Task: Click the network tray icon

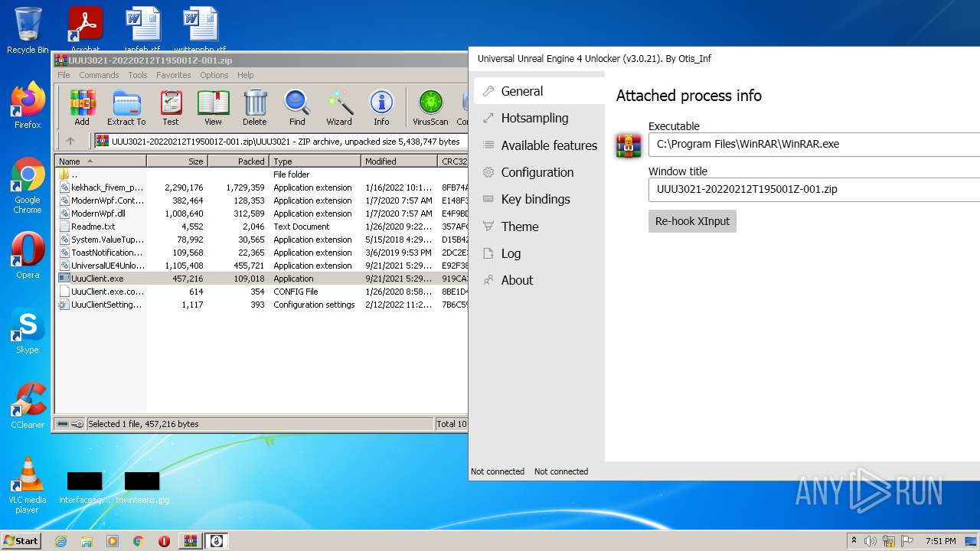Action: click(x=889, y=541)
